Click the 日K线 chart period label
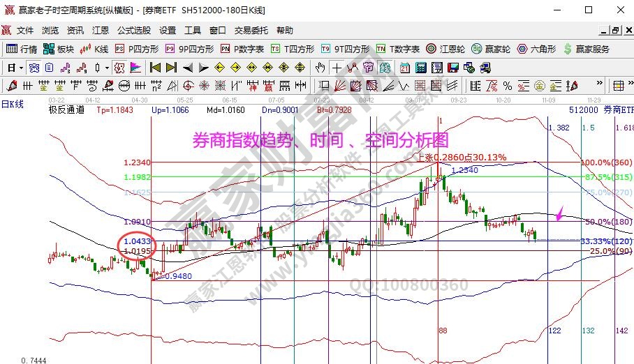634x364 pixels. [x=13, y=103]
